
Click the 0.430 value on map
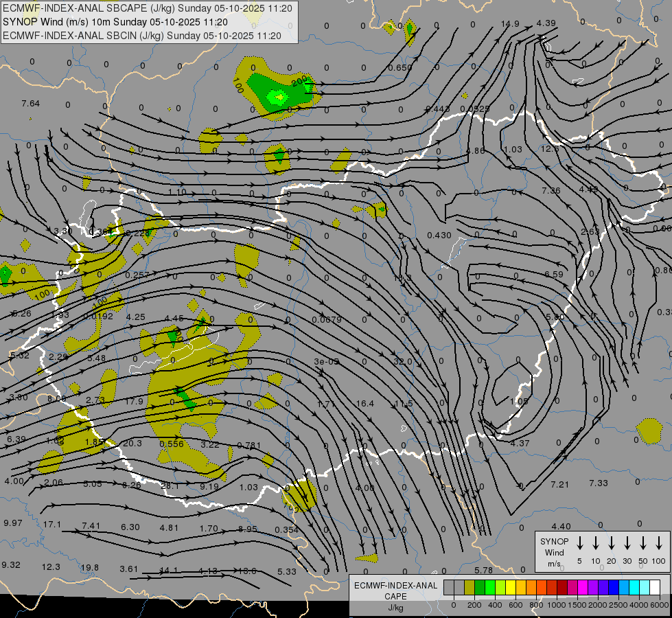click(x=439, y=235)
